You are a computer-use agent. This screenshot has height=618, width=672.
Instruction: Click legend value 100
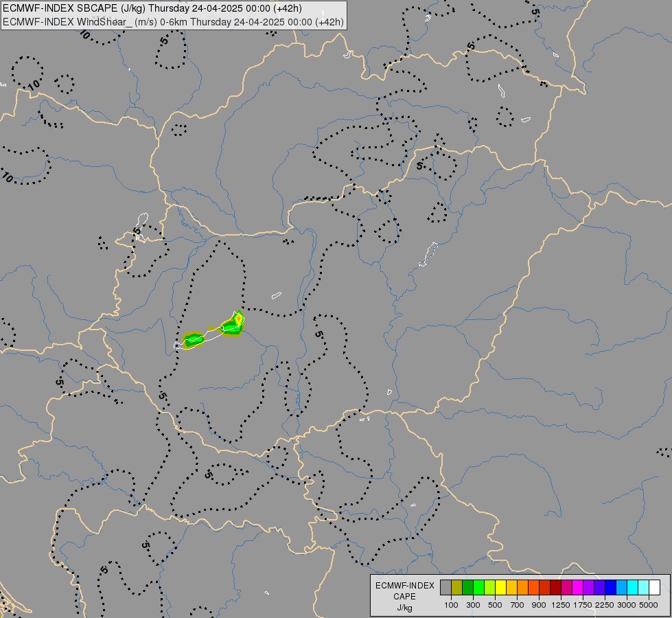[451, 605]
